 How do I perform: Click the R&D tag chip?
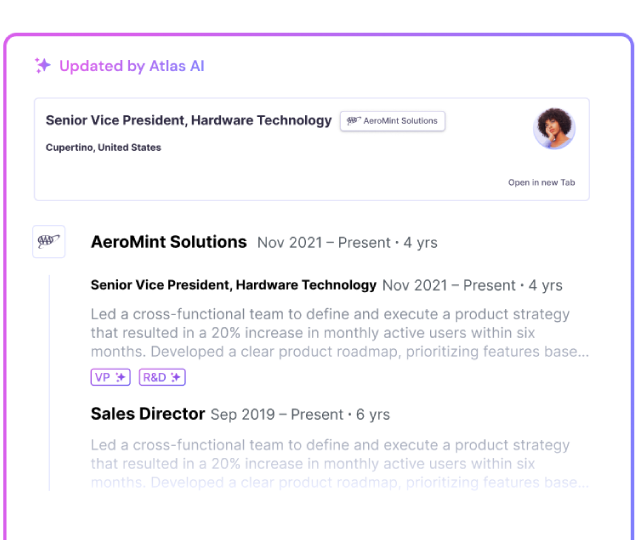pyautogui.click(x=162, y=377)
